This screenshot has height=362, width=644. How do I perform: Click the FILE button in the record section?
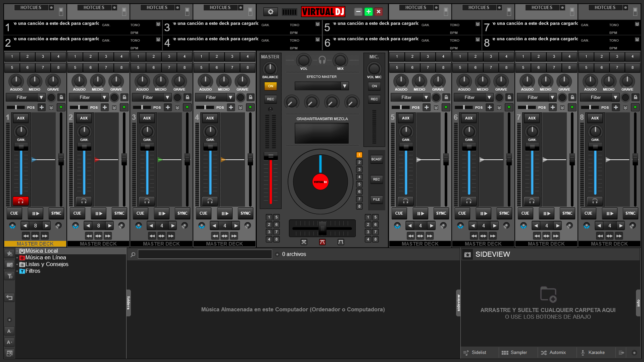click(377, 200)
